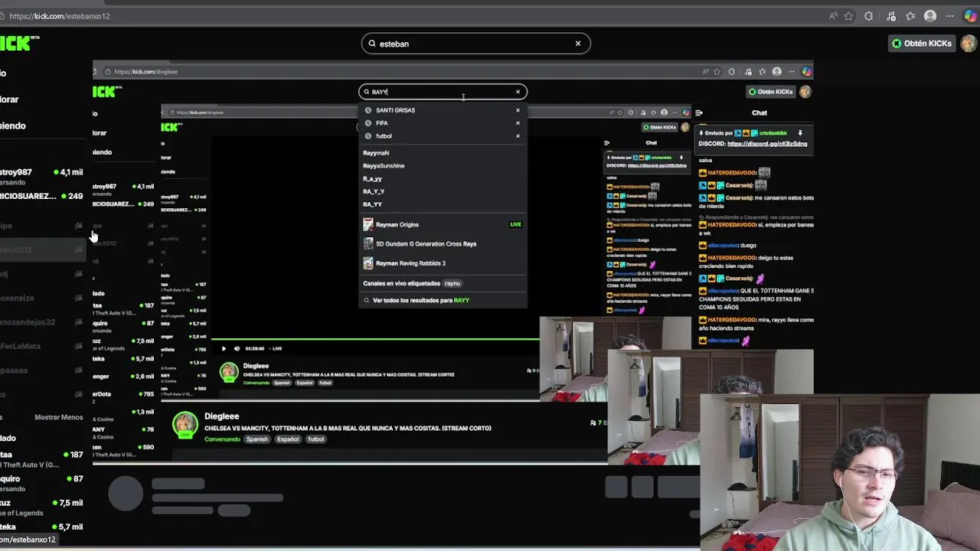
Task: Click the Spanish tag under the large stream title
Action: point(257,439)
